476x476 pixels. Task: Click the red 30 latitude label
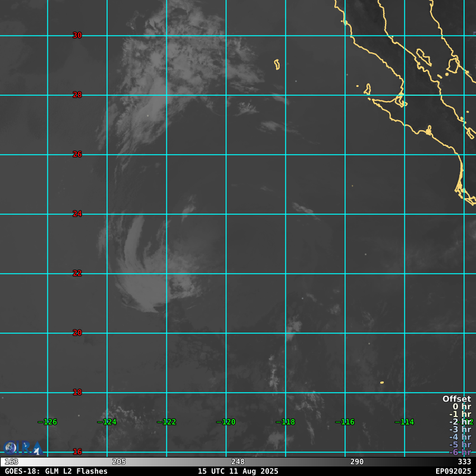coord(77,36)
